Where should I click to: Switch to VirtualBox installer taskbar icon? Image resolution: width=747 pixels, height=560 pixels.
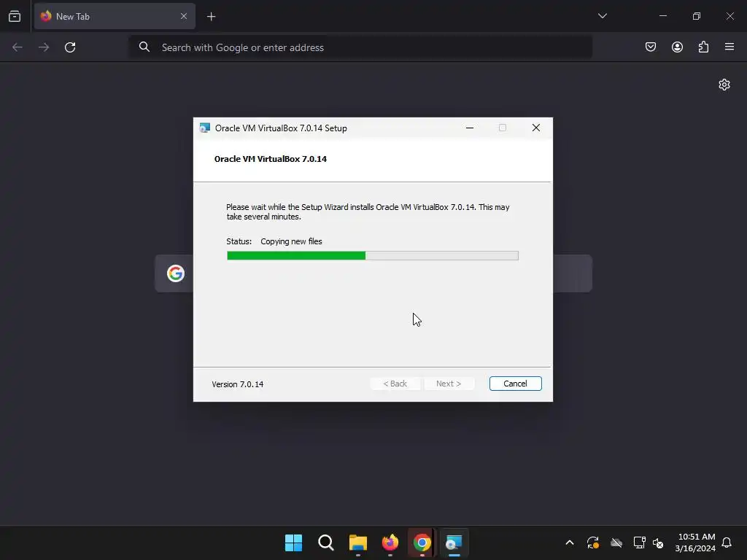tap(454, 542)
